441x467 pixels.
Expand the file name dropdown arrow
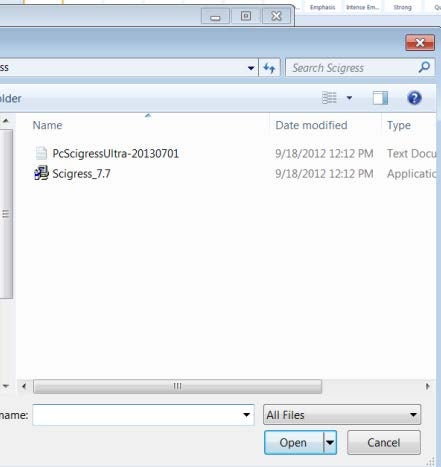[x=246, y=415]
